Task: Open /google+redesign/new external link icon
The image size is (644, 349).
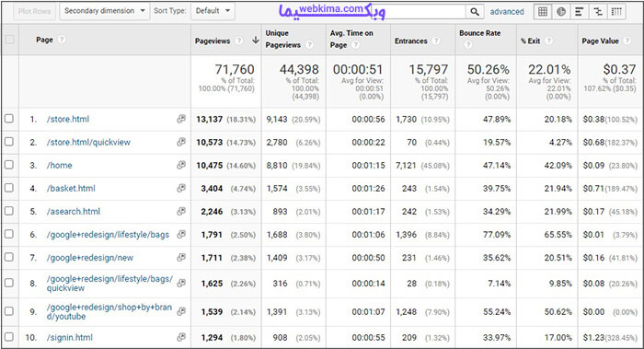Action: point(181,257)
